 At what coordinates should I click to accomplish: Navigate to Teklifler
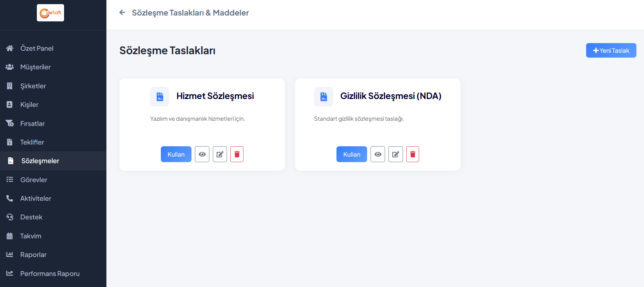tap(32, 142)
